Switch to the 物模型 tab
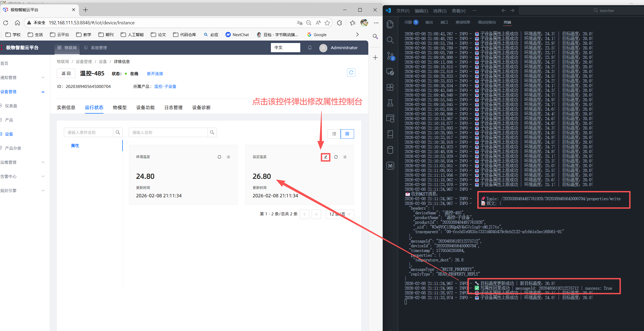Screen dimensions: 644x331 click(120, 108)
